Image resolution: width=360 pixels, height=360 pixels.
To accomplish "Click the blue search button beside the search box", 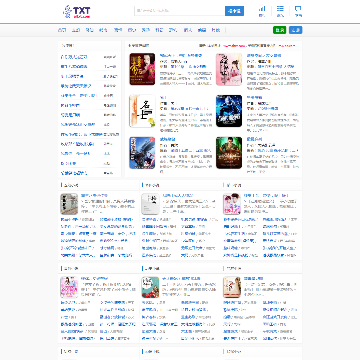I will [x=234, y=11].
